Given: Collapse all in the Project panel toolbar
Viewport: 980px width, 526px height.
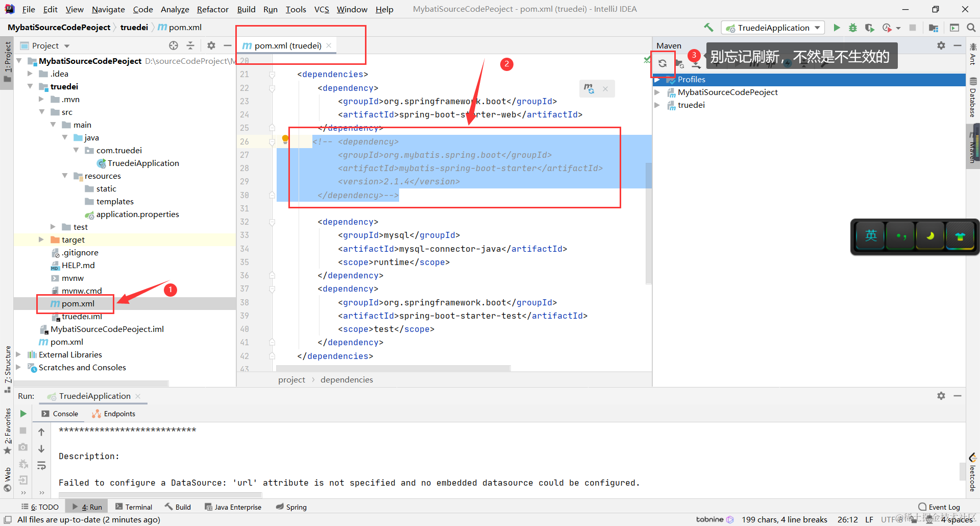Looking at the screenshot, I should (x=190, y=45).
